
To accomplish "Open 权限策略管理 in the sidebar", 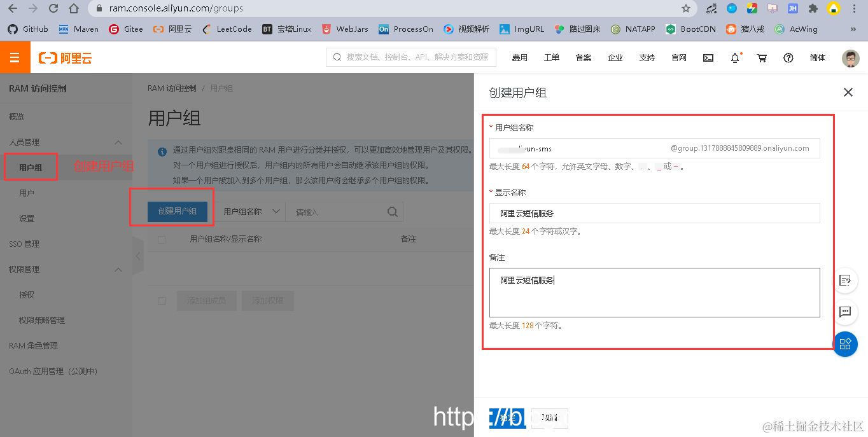I will [42, 320].
